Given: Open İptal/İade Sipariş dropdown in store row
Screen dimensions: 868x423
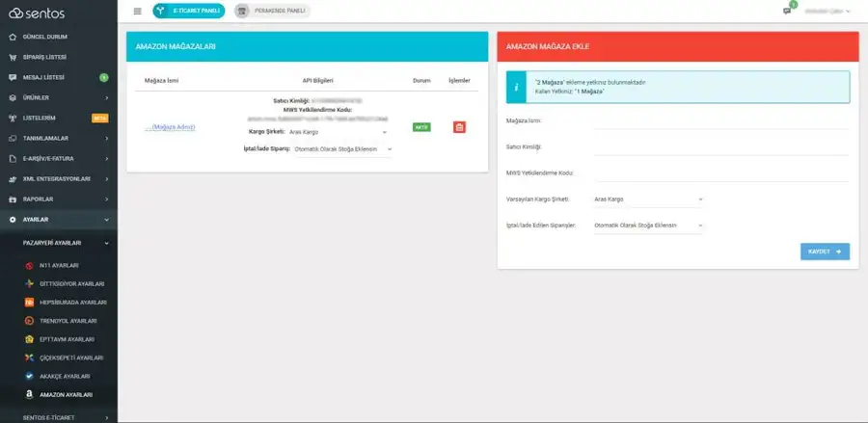Looking at the screenshot, I should [342, 149].
